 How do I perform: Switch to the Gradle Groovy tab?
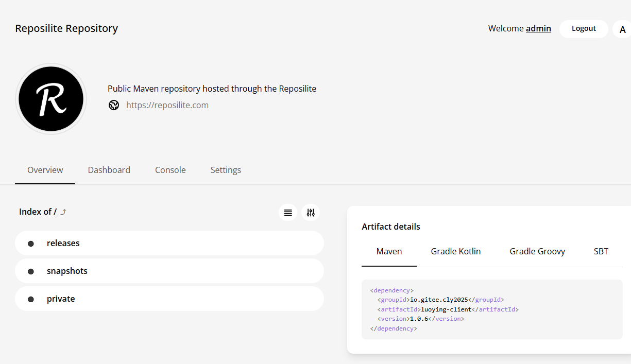pos(537,251)
